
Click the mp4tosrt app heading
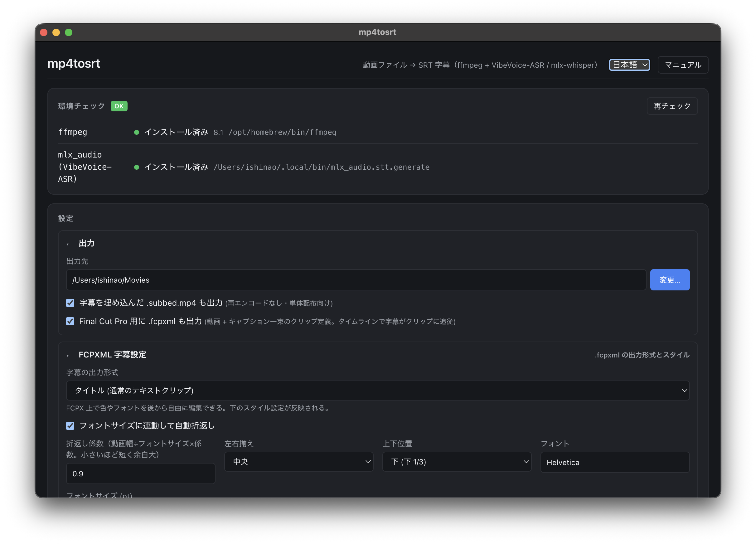(74, 63)
